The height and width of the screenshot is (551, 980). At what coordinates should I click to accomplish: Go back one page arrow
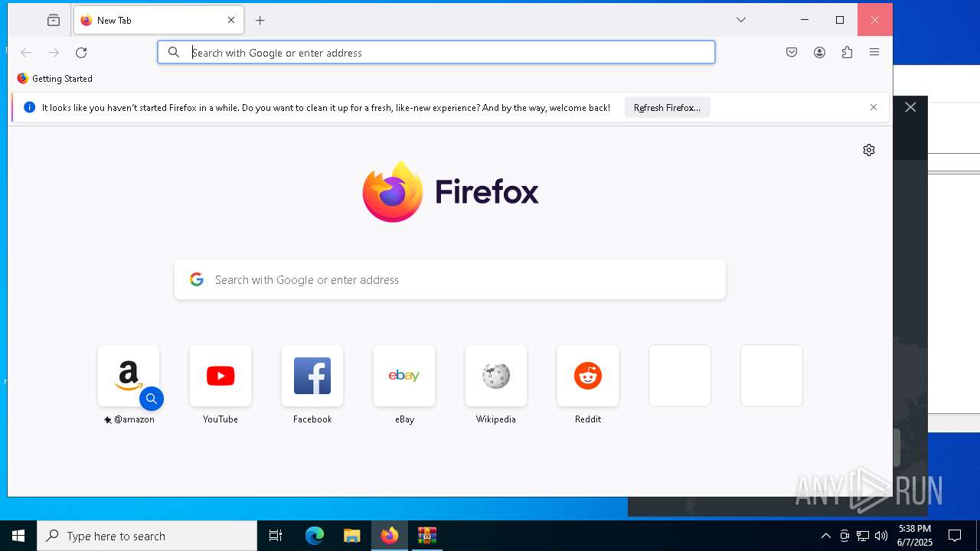coord(26,53)
